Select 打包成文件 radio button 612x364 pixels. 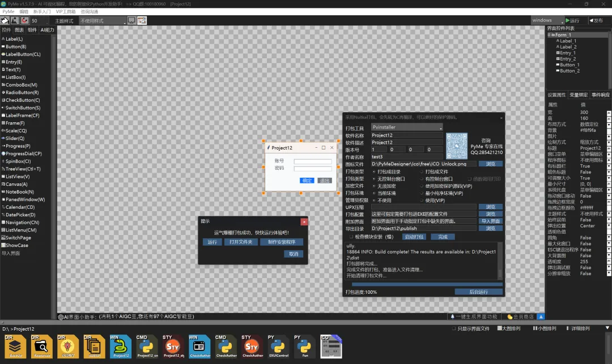coord(422,172)
